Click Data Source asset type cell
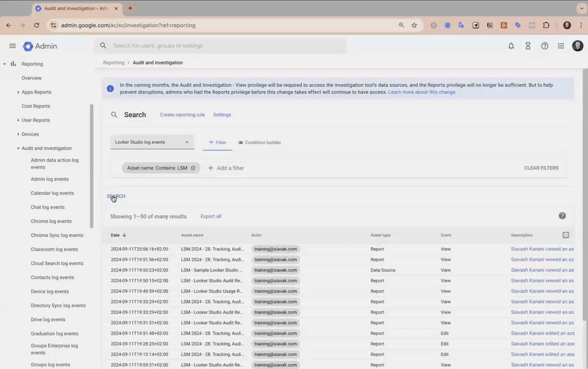 [383, 270]
